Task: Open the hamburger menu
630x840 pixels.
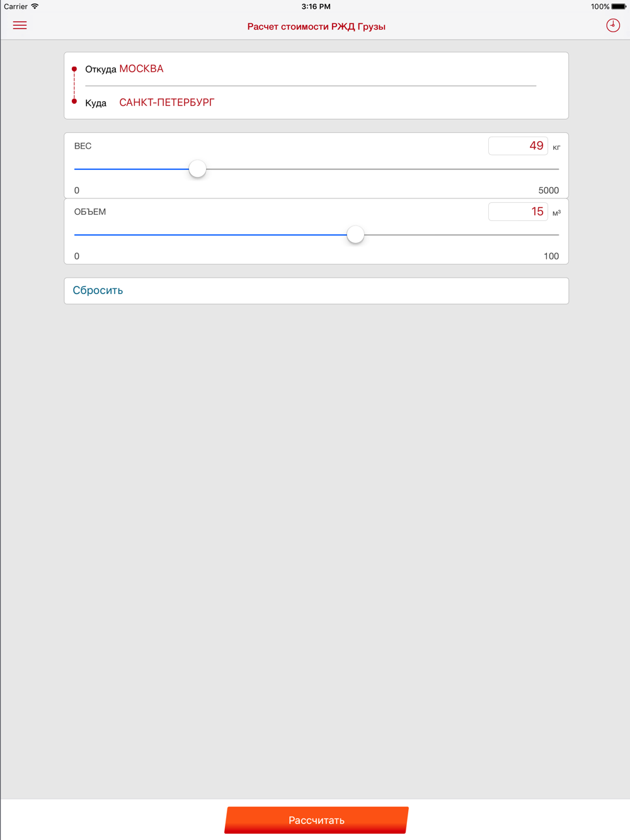Action: (20, 25)
